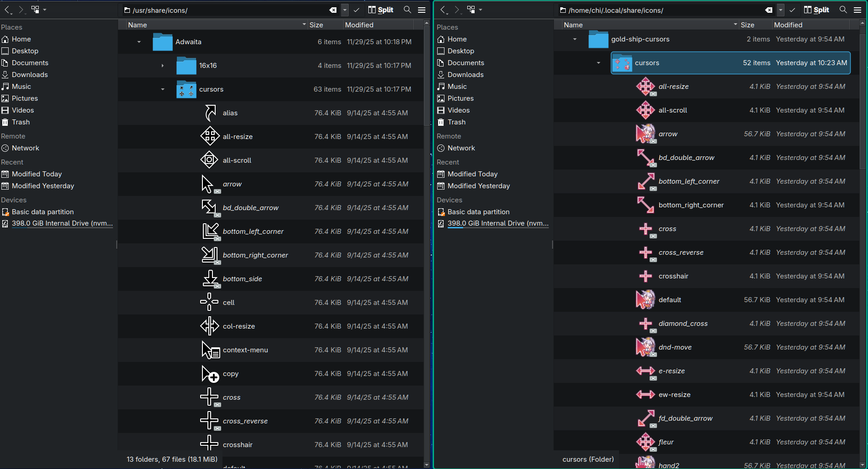Toggle Split view in the right pane
Image resolution: width=868 pixels, height=469 pixels.
tap(816, 10)
